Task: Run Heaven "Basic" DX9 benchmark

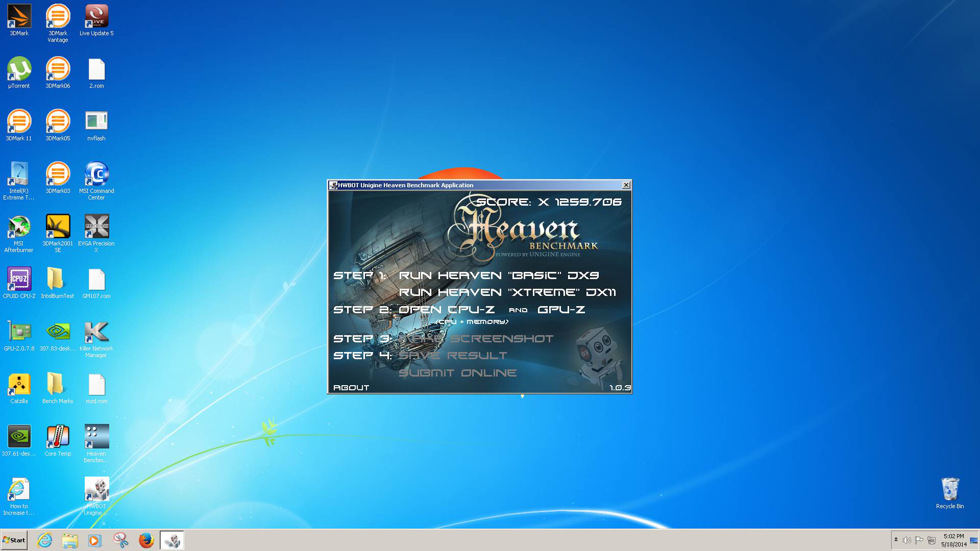Action: click(499, 275)
